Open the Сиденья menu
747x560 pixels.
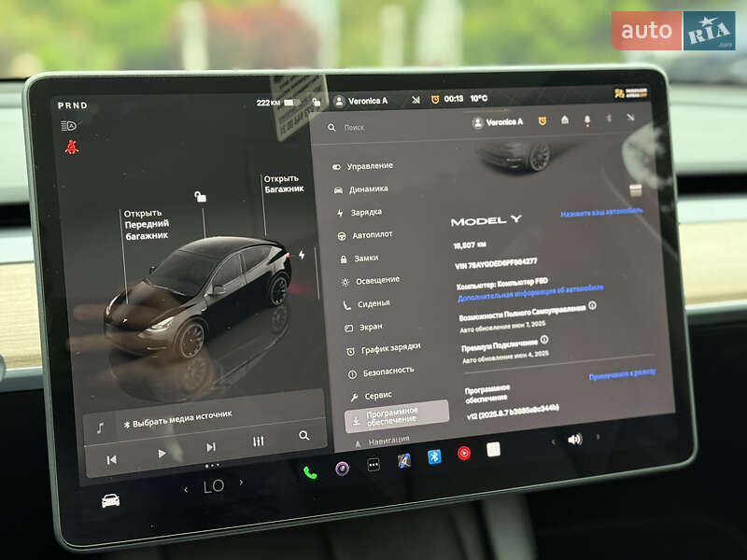[366, 304]
